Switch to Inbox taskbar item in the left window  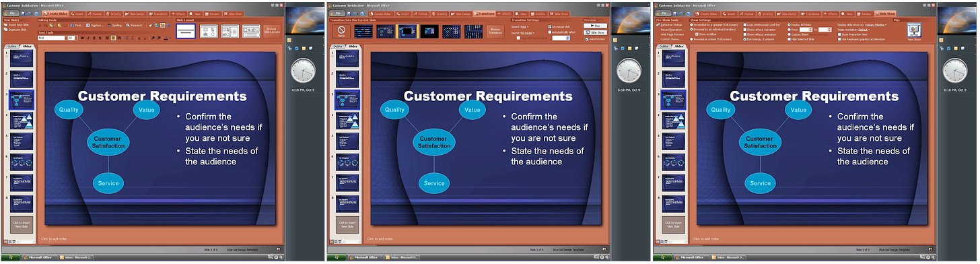75,257
